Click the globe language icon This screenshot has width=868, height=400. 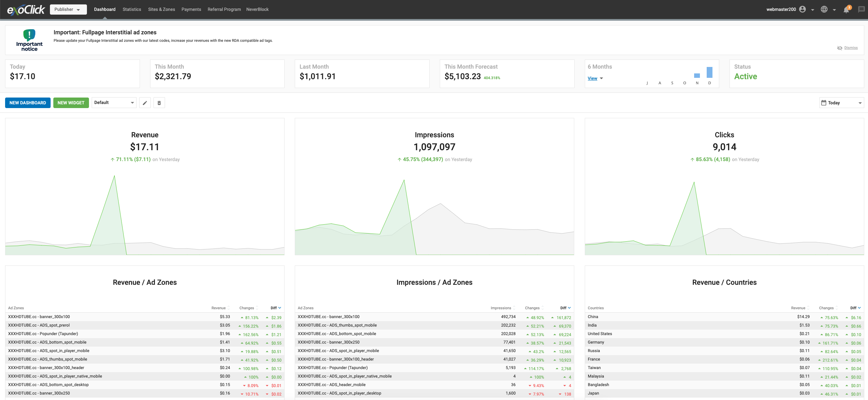click(824, 10)
